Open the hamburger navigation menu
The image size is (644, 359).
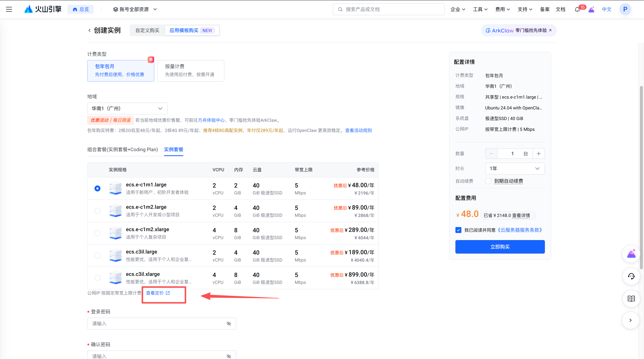tap(9, 9)
